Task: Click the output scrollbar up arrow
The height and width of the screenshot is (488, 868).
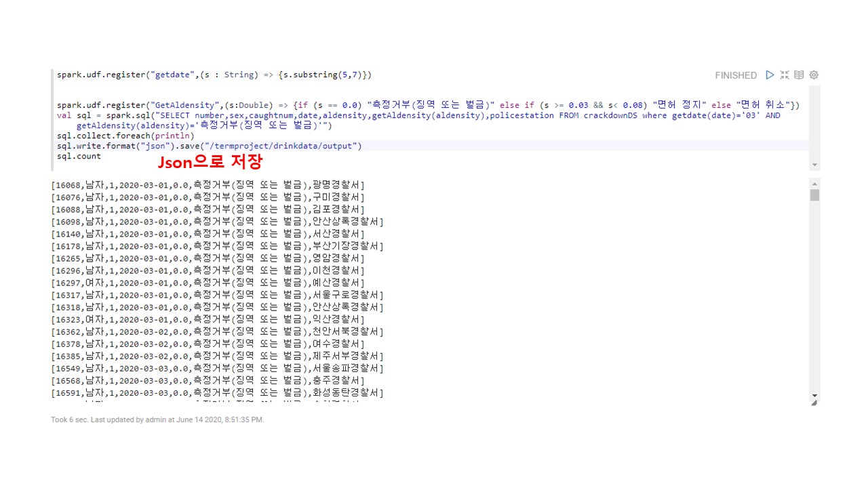Action: coord(815,183)
